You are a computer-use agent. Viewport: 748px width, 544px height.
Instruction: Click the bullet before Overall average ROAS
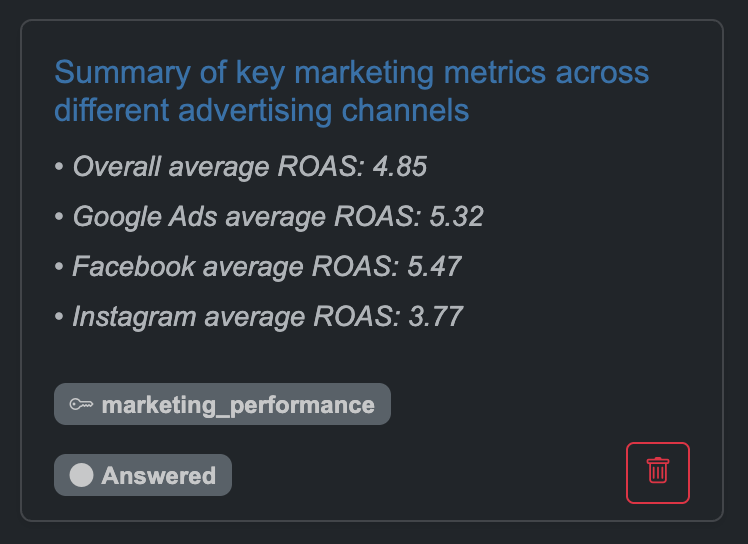tap(59, 167)
